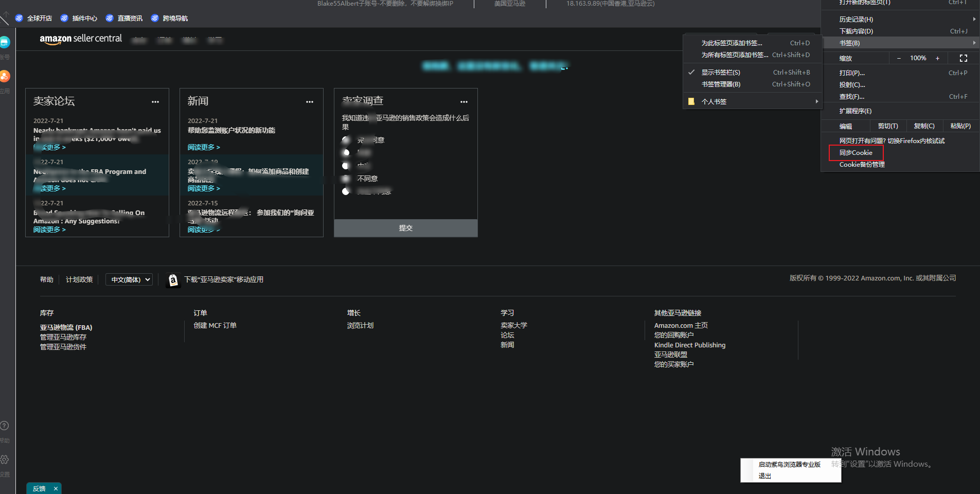Image resolution: width=980 pixels, height=494 pixels.
Task: Decrease zoom with the minus button
Action: (x=899, y=58)
